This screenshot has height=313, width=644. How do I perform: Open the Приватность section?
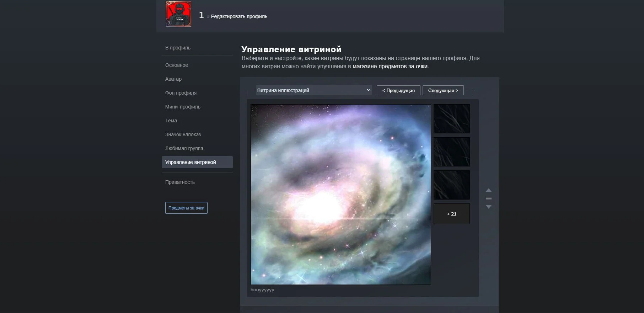180,182
